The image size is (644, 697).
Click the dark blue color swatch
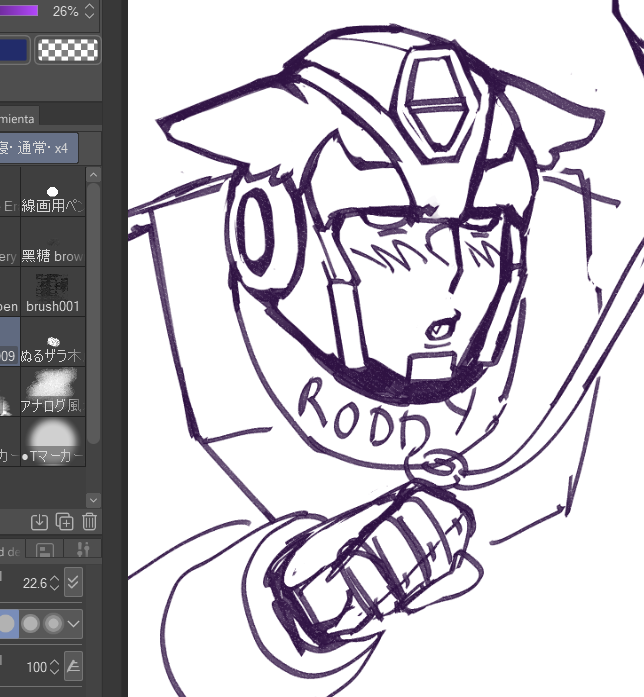coord(14,49)
